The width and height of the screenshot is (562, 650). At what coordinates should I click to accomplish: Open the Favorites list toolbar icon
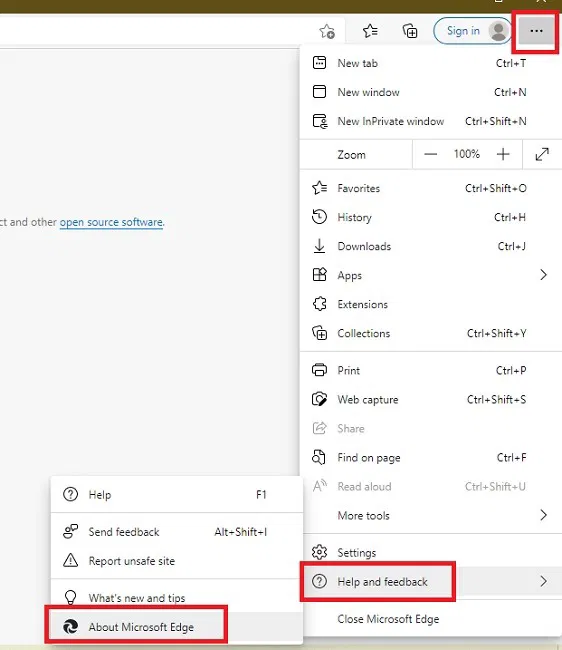pyautogui.click(x=370, y=31)
